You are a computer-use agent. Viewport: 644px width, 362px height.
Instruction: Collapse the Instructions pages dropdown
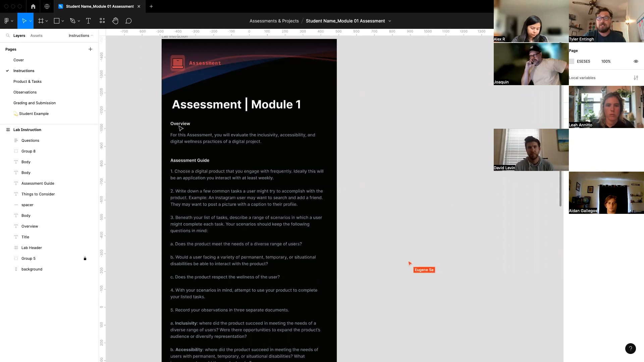pyautogui.click(x=81, y=36)
